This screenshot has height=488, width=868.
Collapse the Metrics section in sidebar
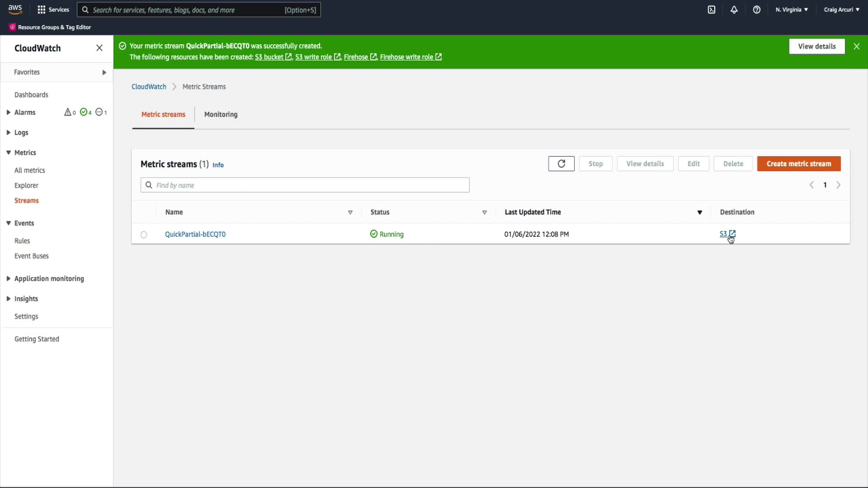point(9,153)
